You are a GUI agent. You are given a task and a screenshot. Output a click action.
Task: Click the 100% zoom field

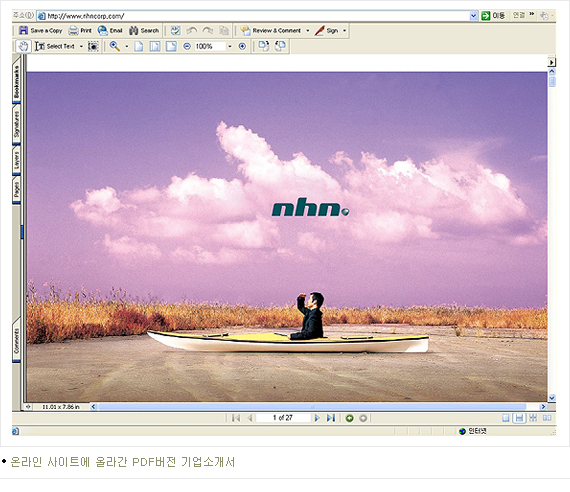[210, 46]
